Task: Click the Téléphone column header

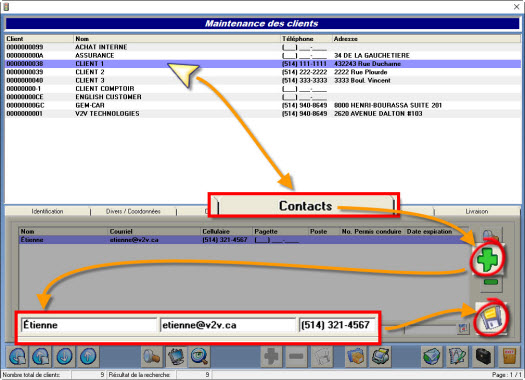Action: 306,39
